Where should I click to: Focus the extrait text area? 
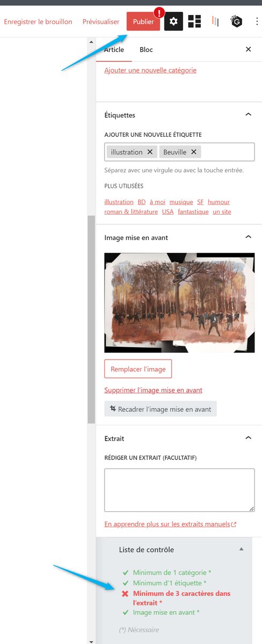[179, 490]
